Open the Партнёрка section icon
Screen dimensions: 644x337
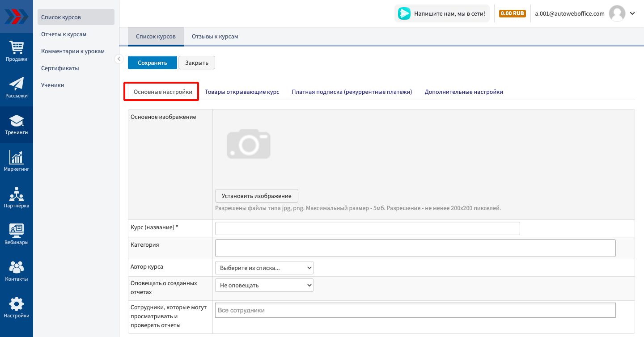[x=17, y=198]
